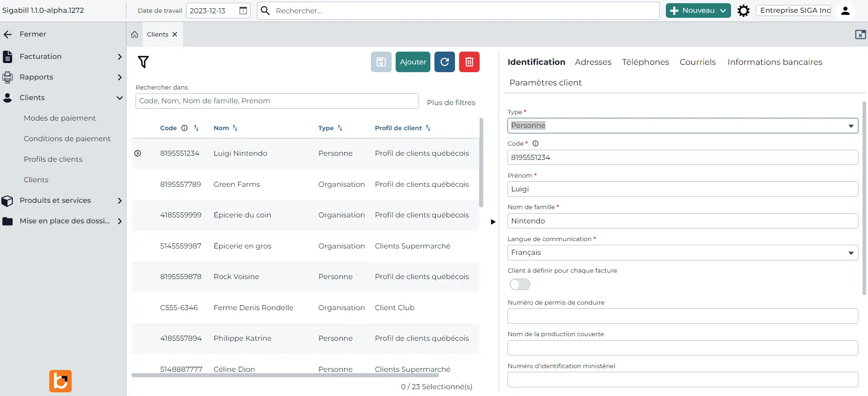Open Paramètres client tab
The image size is (868, 396).
point(545,83)
